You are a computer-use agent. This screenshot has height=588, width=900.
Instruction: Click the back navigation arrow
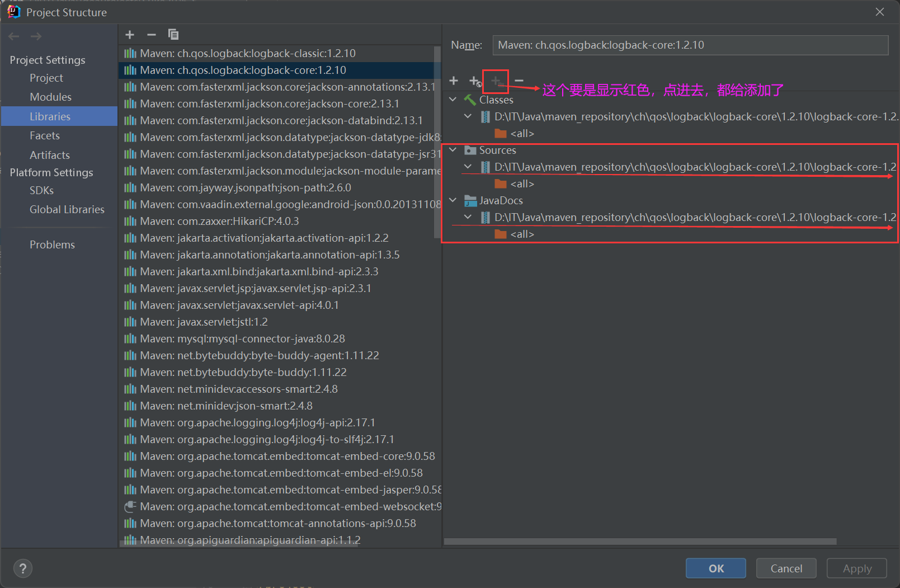(x=13, y=36)
